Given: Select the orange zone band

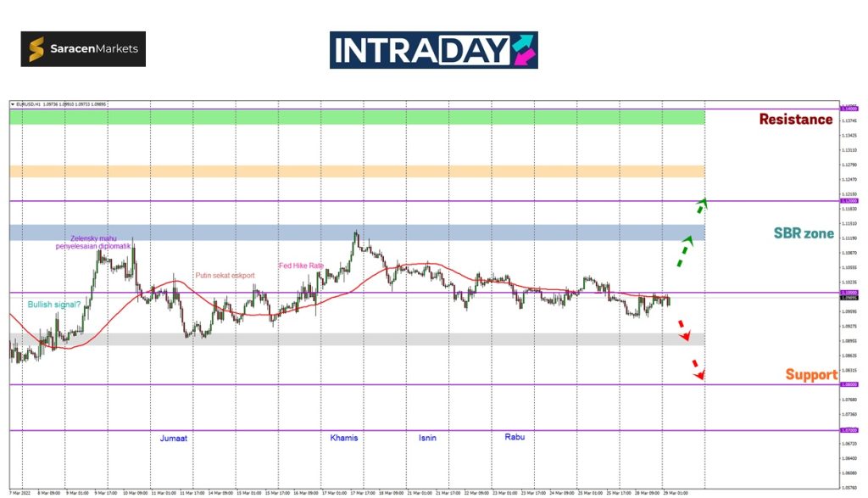Looking at the screenshot, I should point(356,171).
